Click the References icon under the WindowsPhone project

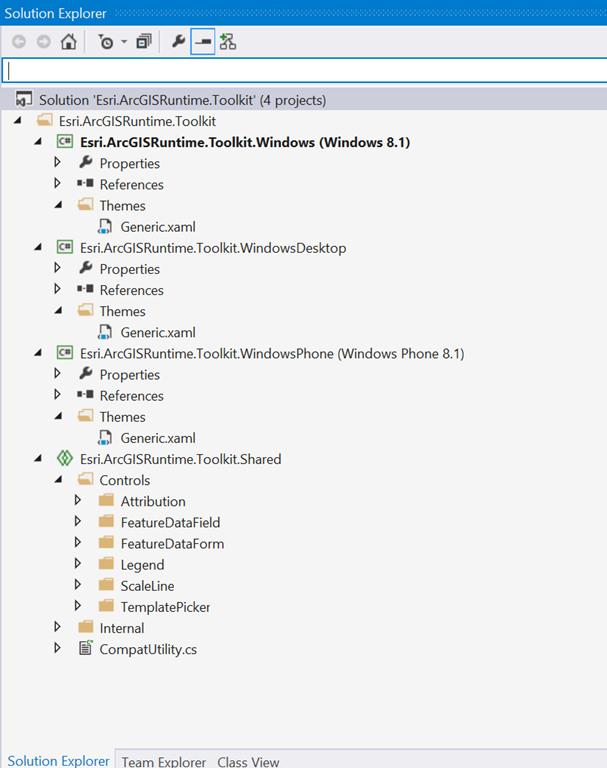coord(85,395)
